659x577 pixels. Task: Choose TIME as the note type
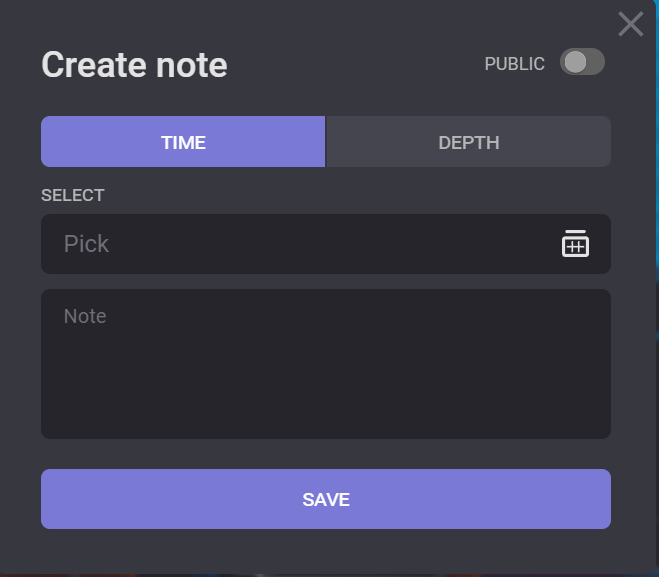[183, 142]
